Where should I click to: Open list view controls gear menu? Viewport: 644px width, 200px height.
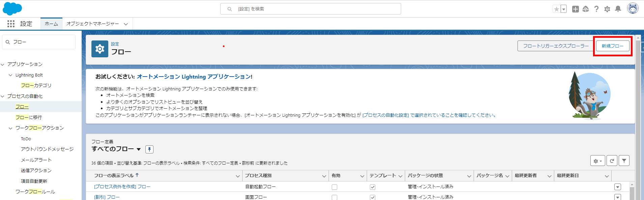(598, 161)
